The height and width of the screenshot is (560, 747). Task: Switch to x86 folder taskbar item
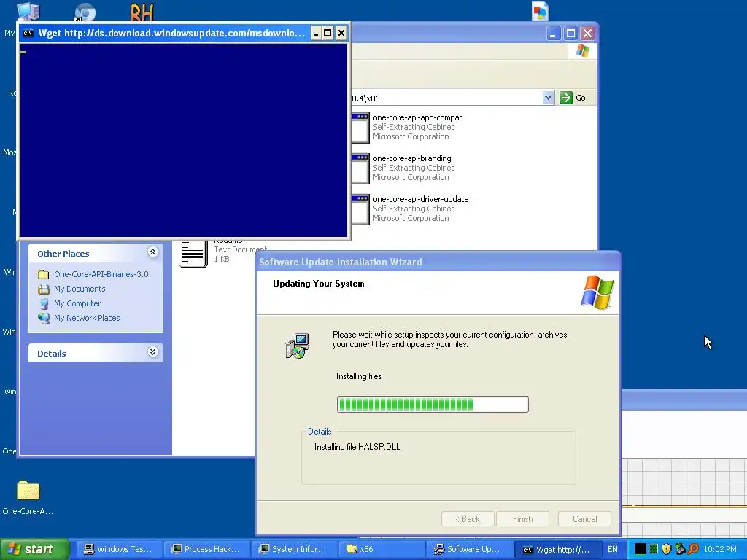(382, 549)
